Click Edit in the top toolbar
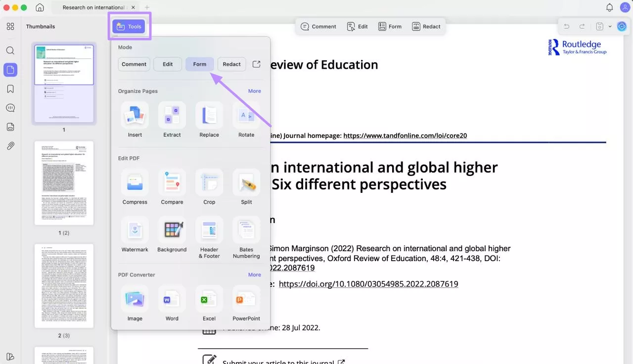This screenshot has height=364, width=633. coord(358,27)
